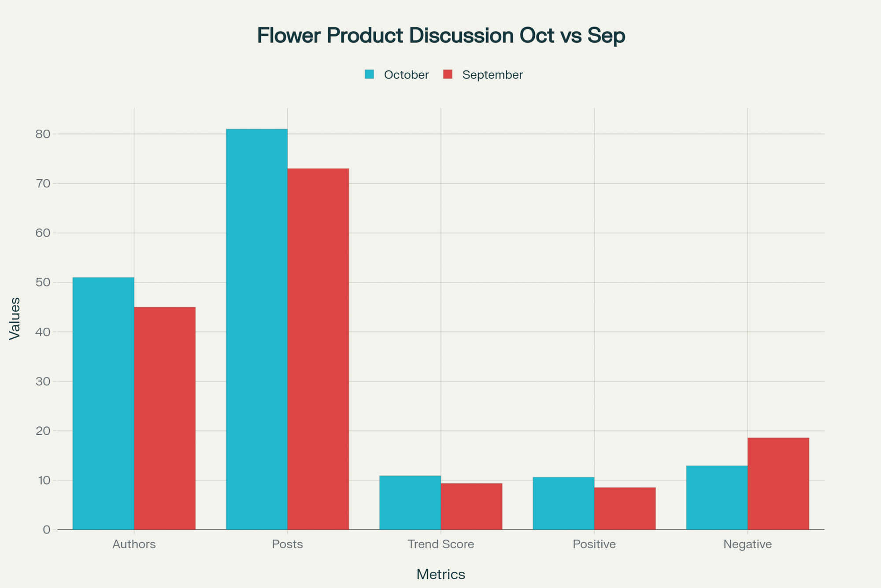881x588 pixels.
Task: Toggle the September series legend label
Action: (x=492, y=75)
